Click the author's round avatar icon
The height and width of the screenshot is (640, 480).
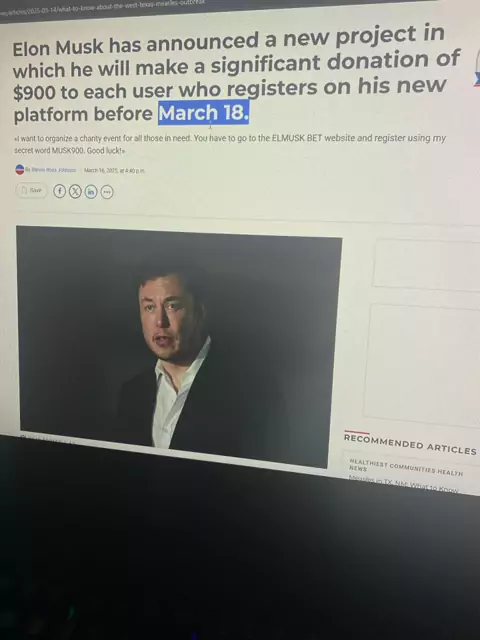point(20,169)
